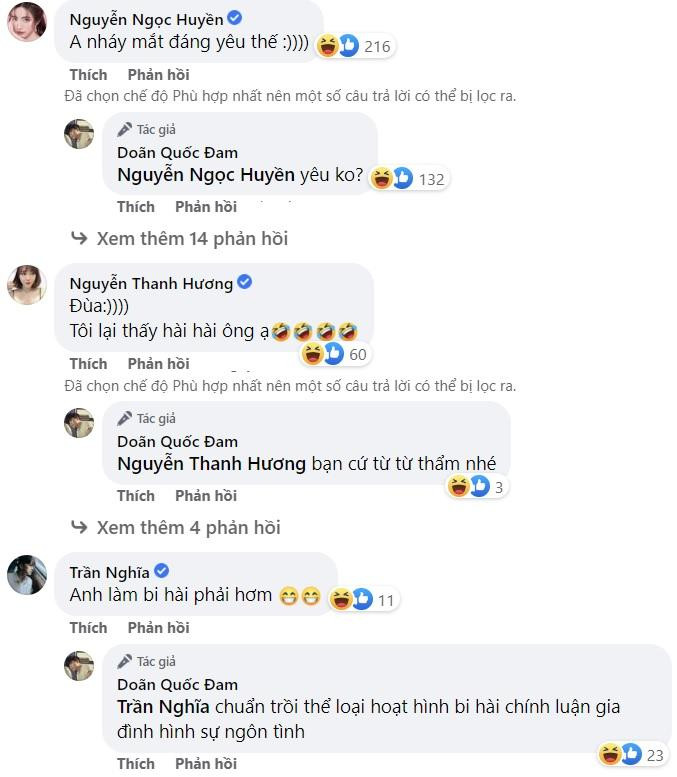Image resolution: width=677 pixels, height=777 pixels.
Task: Click the verified badge beside Trần Nghĩa
Action: (160, 572)
